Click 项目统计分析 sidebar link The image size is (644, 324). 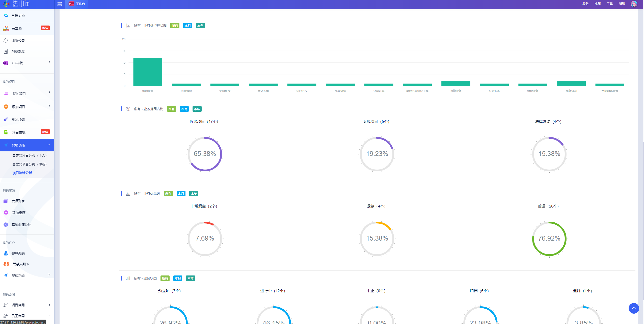point(22,173)
